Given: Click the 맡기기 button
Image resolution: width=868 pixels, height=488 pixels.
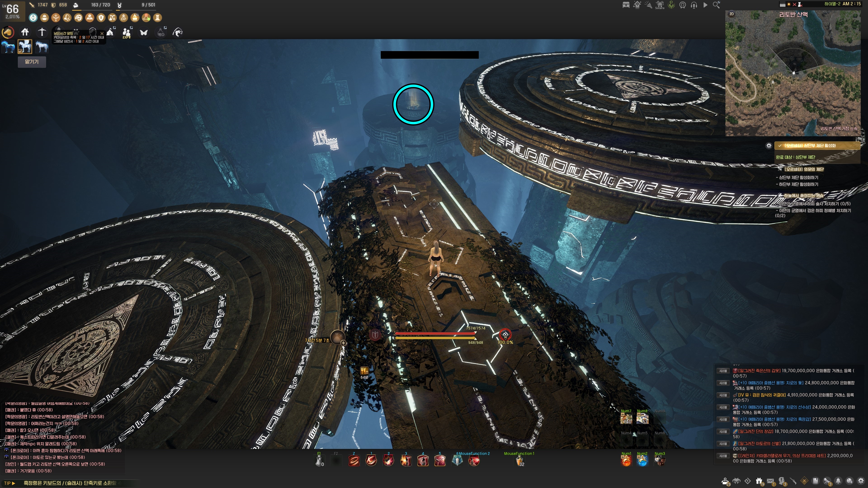Looking at the screenshot, I should pyautogui.click(x=32, y=62).
